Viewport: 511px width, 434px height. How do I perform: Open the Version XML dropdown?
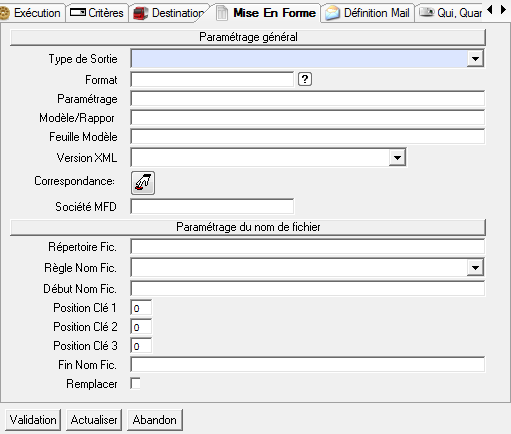(397, 157)
